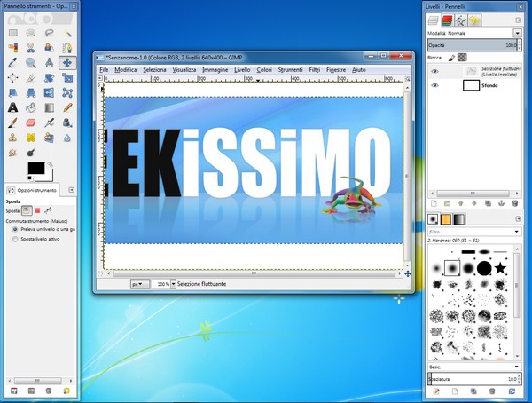The image size is (532, 403).
Task: Select the Fuzzy Select magic wand tool
Action: [67, 33]
